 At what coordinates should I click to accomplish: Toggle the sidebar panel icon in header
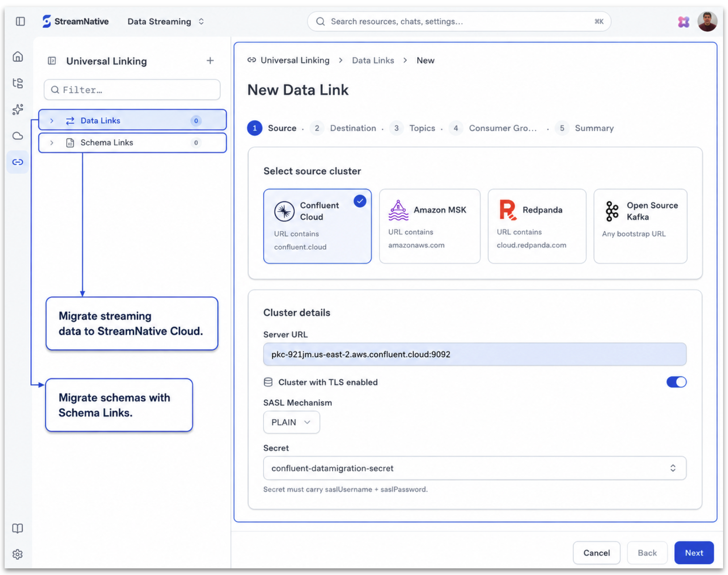point(20,21)
